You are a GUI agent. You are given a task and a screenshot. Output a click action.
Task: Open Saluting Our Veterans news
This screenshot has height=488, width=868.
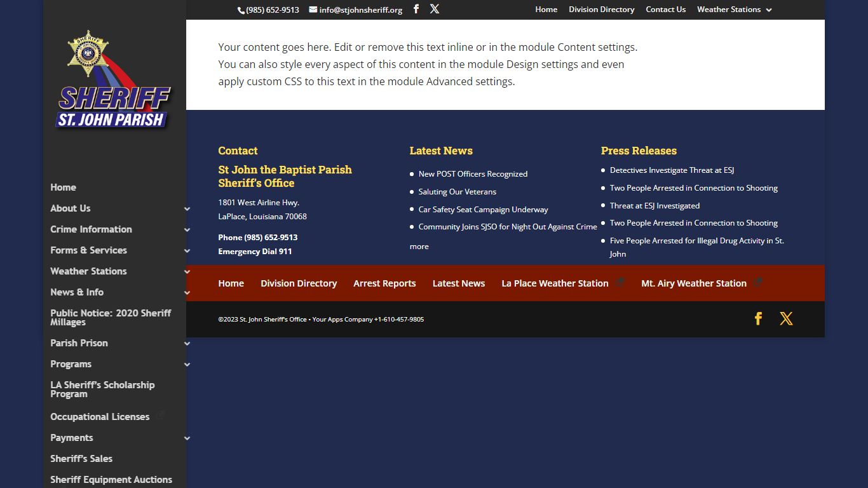458,192
